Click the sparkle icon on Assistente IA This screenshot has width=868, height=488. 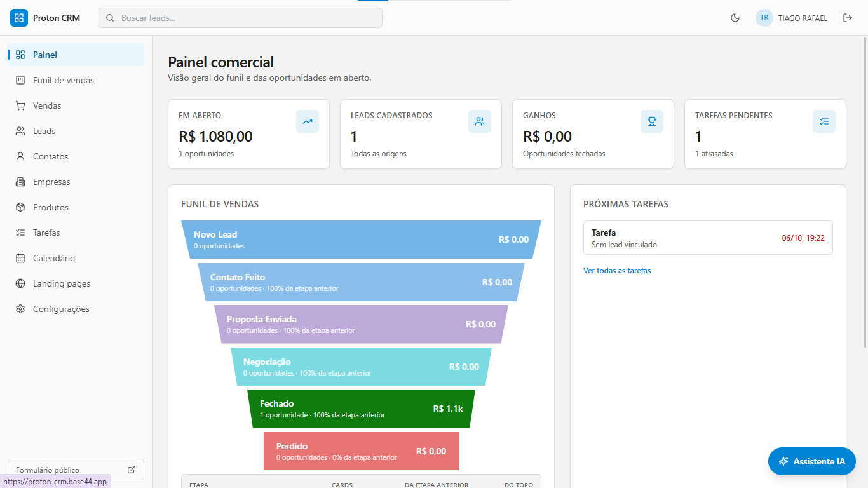pos(783,461)
